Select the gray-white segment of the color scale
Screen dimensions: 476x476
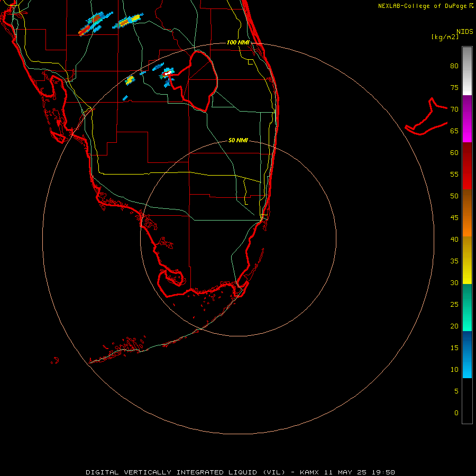(x=467, y=71)
